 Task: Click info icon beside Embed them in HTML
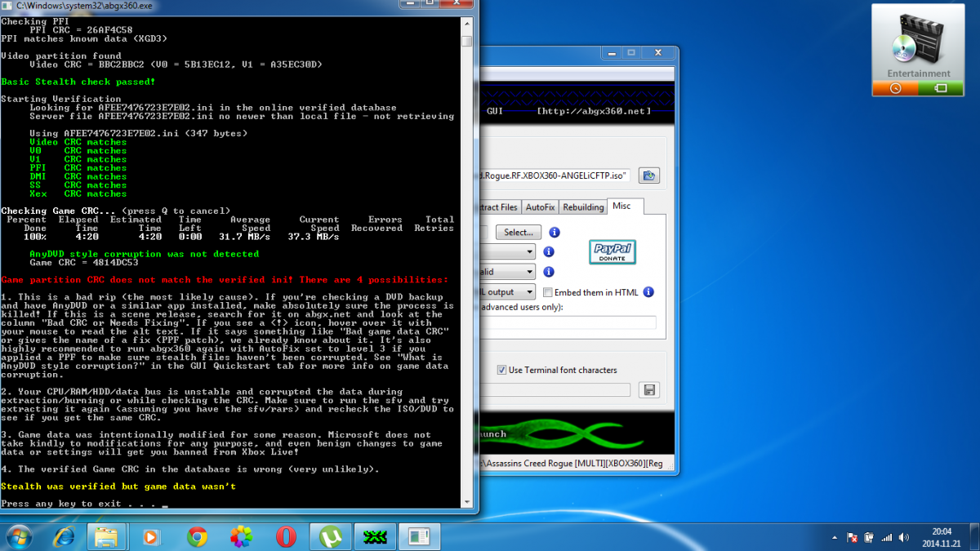pos(648,292)
